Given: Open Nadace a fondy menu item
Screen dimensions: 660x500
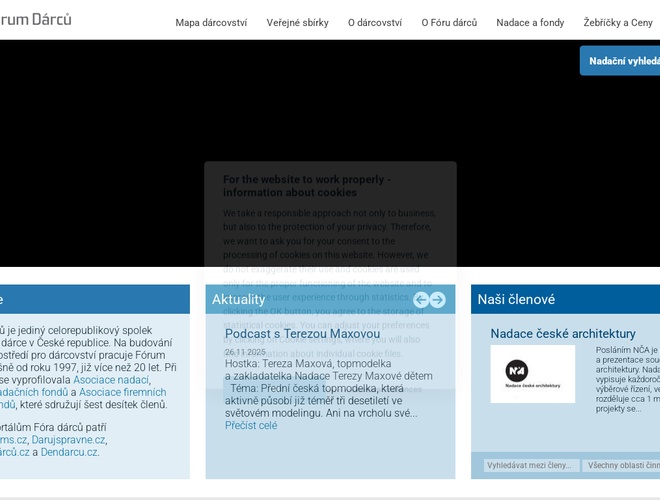Looking at the screenshot, I should coord(529,22).
